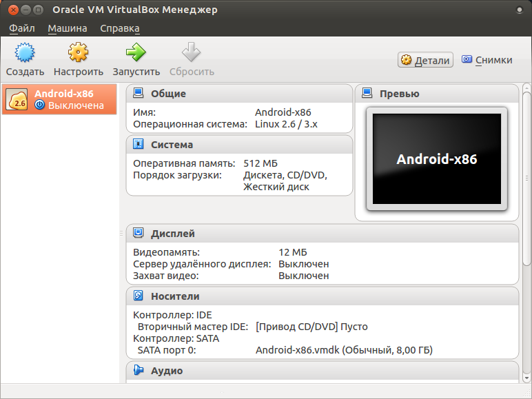Click the Контроллер: SATA line
532x399 pixels.
tap(176, 338)
